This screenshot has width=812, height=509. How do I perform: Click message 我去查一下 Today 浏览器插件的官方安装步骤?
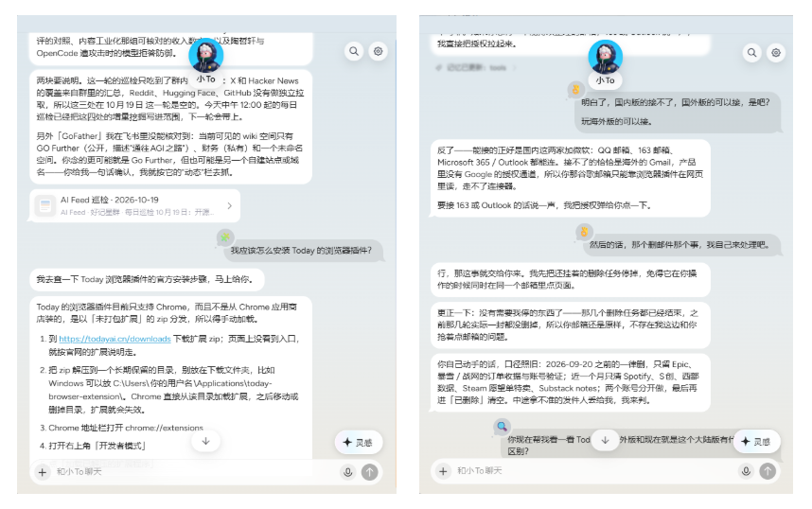(147, 279)
